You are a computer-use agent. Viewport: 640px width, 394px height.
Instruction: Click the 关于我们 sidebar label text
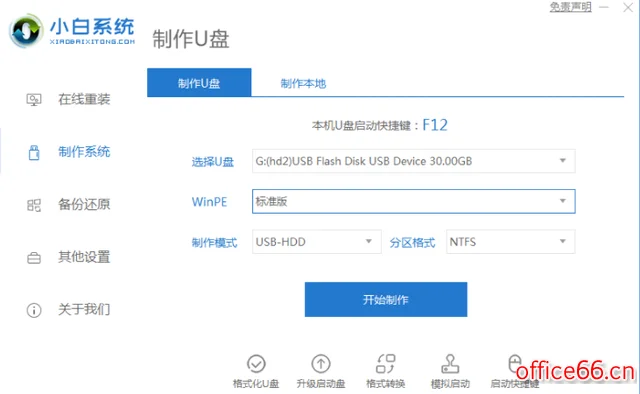point(84,309)
